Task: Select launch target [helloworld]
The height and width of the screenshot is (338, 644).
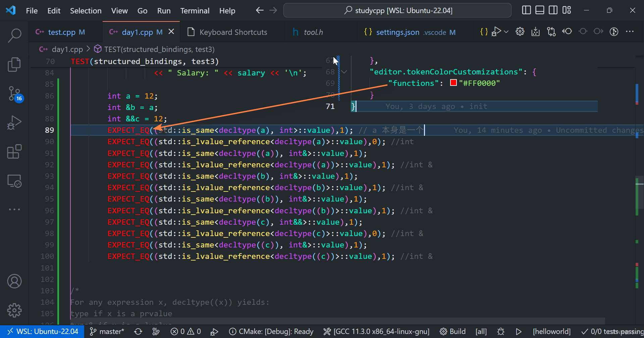Action: click(x=551, y=332)
